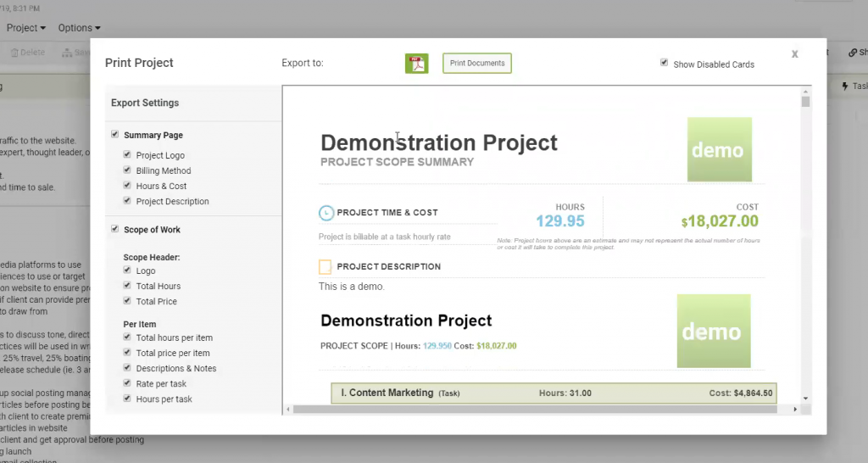Screen dimensions: 868x463
Task: Click the Print Documents button
Action: [x=476, y=63]
